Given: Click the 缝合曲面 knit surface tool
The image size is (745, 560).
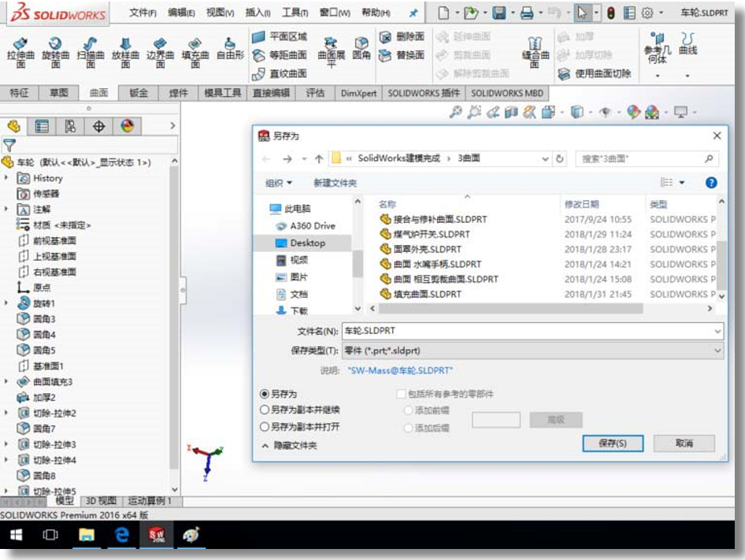Looking at the screenshot, I should click(x=536, y=52).
